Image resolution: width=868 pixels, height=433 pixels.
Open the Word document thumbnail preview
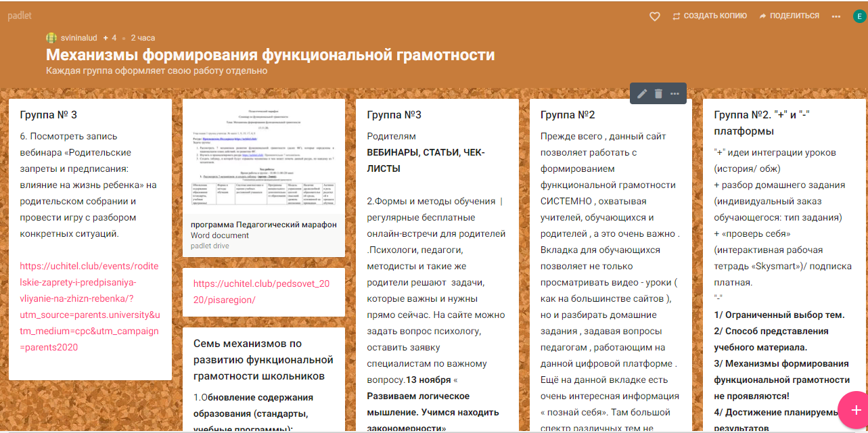click(x=263, y=157)
